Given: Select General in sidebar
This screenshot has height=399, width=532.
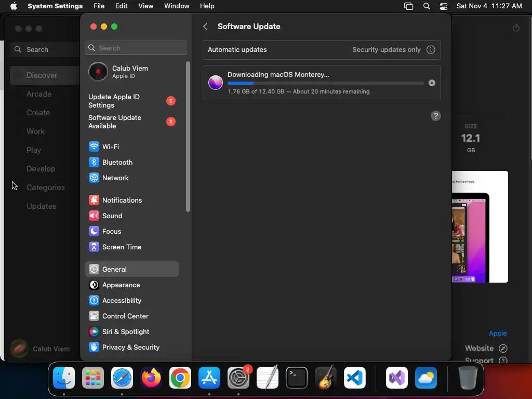Looking at the screenshot, I should click(x=131, y=270).
